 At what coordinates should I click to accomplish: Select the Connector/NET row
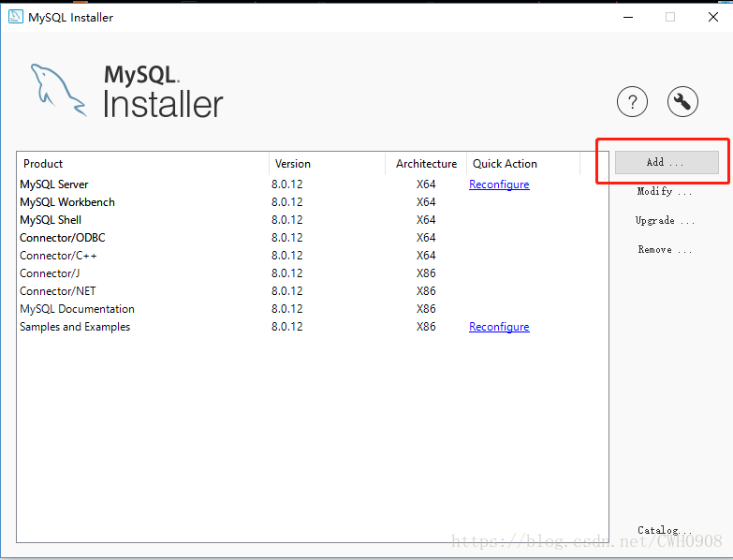pos(313,290)
